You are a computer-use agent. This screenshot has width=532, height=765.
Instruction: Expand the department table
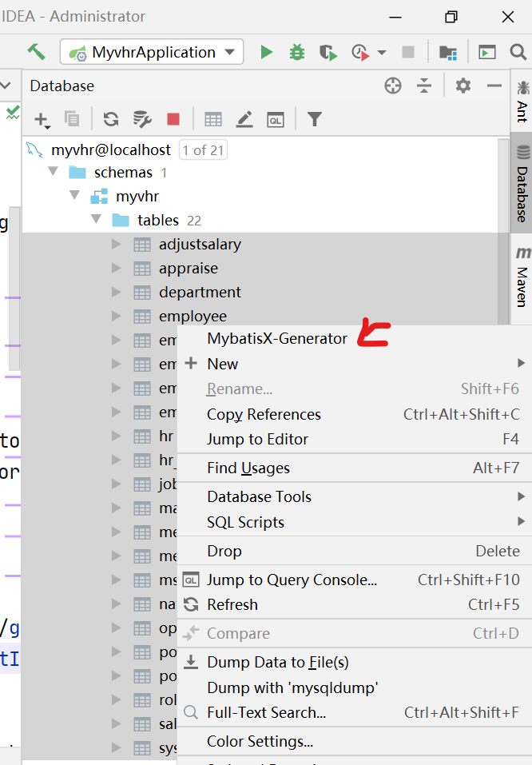coord(116,292)
